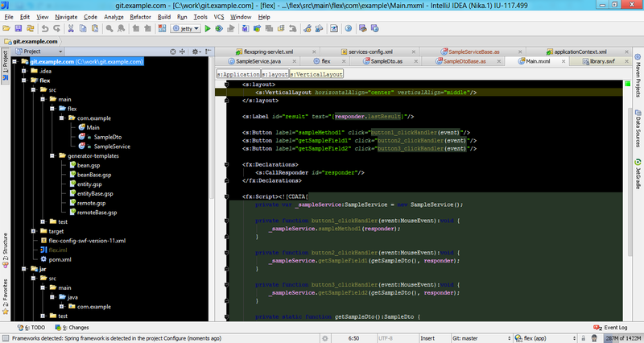The image size is (644, 343).
Task: Click the Find magnifier icon
Action: pos(109,28)
